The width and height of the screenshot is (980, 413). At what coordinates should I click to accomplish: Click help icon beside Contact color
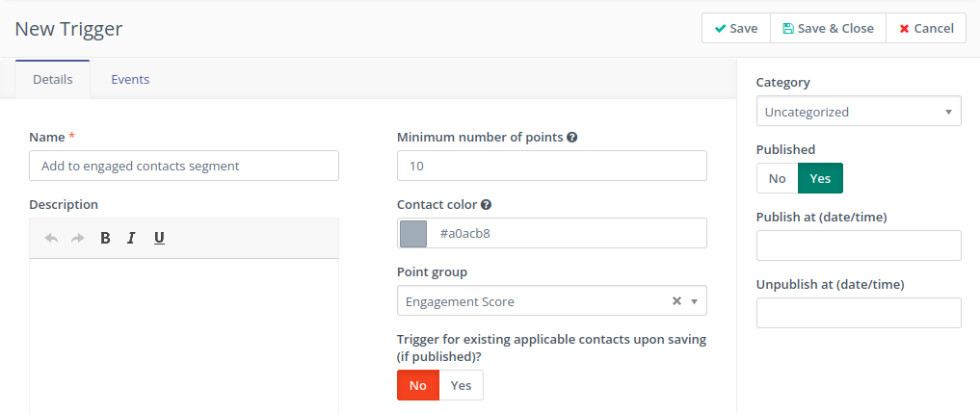pyautogui.click(x=487, y=205)
